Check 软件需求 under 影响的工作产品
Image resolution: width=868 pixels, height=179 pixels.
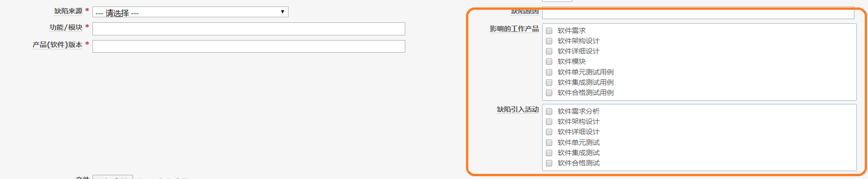point(549,31)
